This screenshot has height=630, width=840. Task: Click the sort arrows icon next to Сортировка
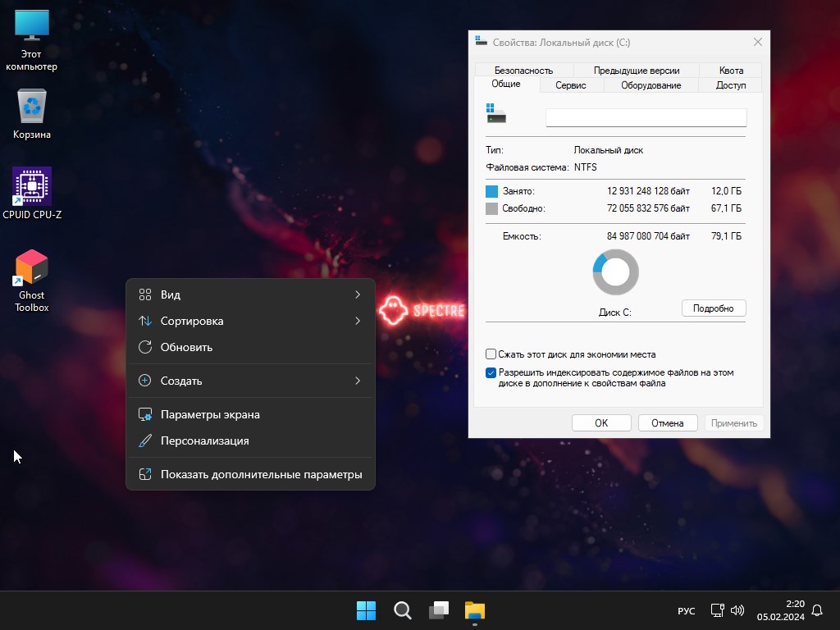[145, 321]
